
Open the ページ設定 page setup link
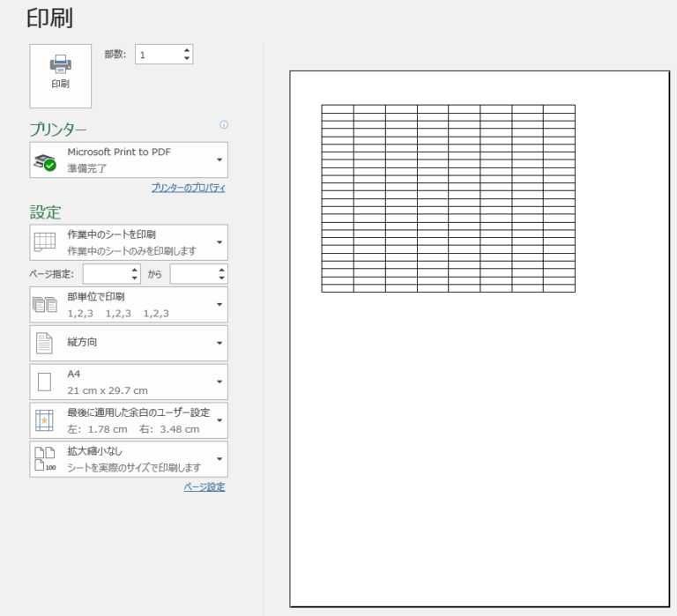point(204,486)
